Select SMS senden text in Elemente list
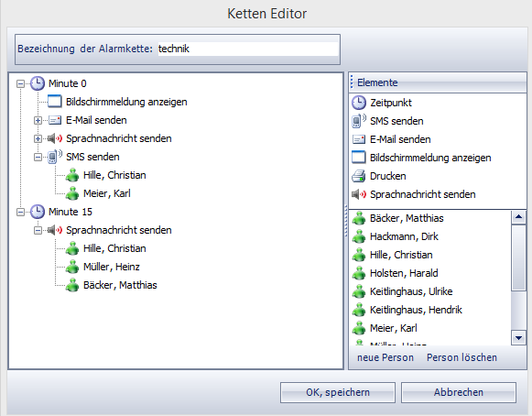The height and width of the screenshot is (416, 532). pyautogui.click(x=396, y=121)
